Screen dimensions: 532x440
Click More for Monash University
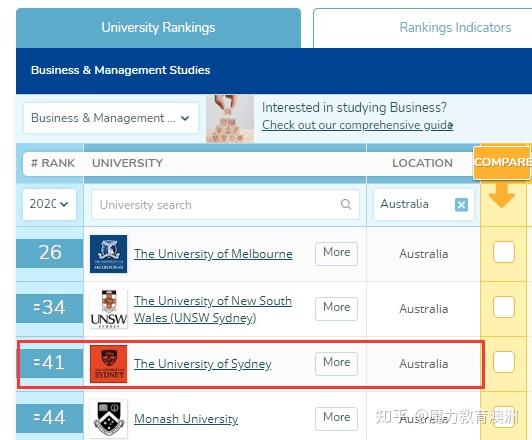[336, 418]
